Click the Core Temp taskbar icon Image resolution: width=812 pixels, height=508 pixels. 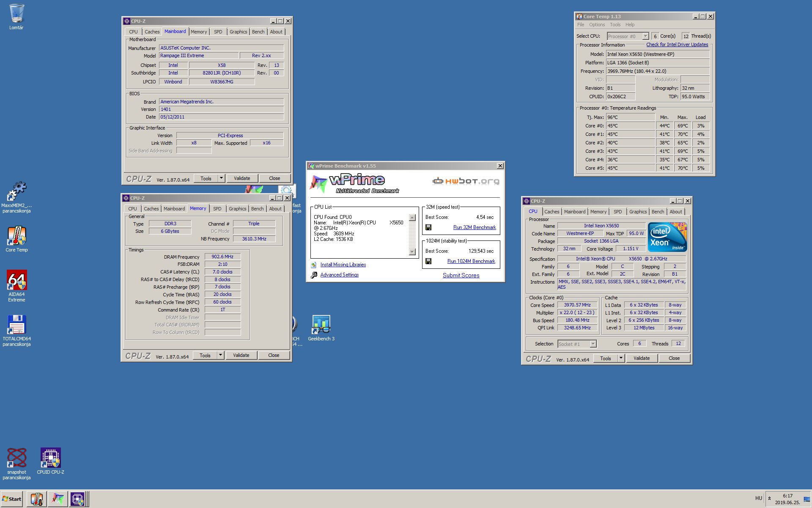tap(37, 499)
